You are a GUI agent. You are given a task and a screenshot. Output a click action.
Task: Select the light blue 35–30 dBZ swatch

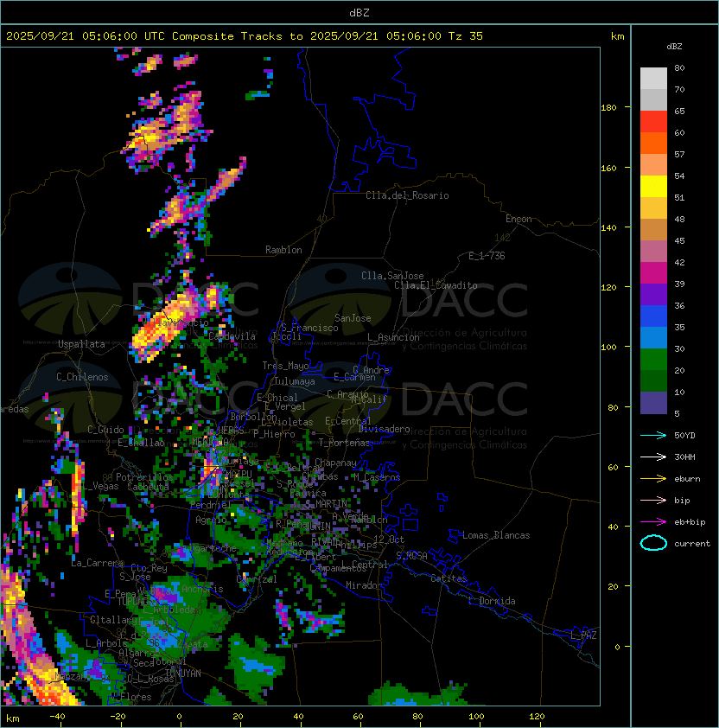tap(653, 338)
